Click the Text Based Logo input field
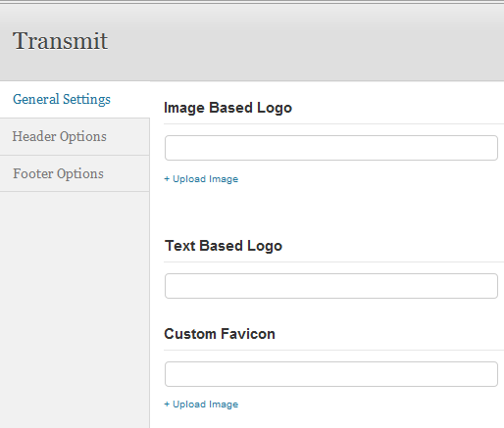 click(x=331, y=286)
